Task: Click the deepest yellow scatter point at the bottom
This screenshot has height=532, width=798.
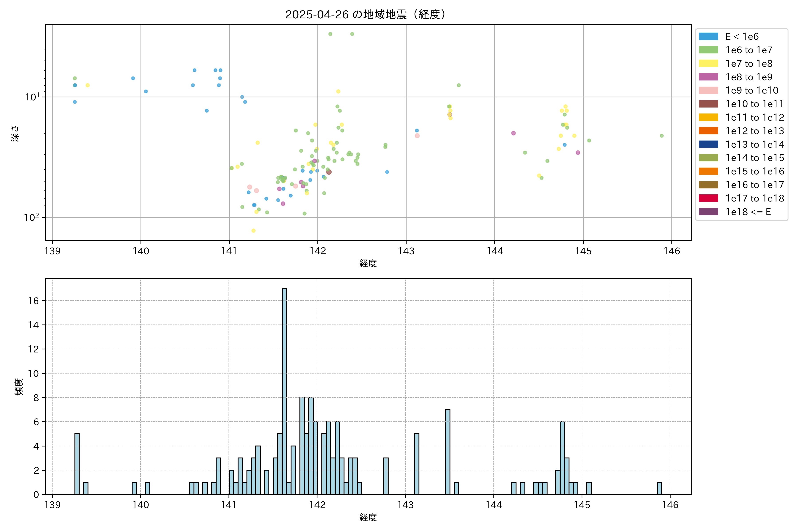Action: (x=253, y=231)
